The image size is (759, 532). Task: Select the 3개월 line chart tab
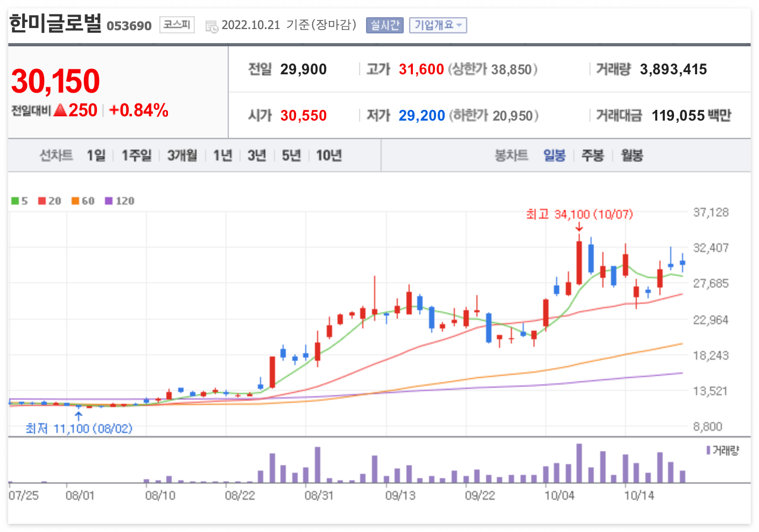pyautogui.click(x=182, y=156)
